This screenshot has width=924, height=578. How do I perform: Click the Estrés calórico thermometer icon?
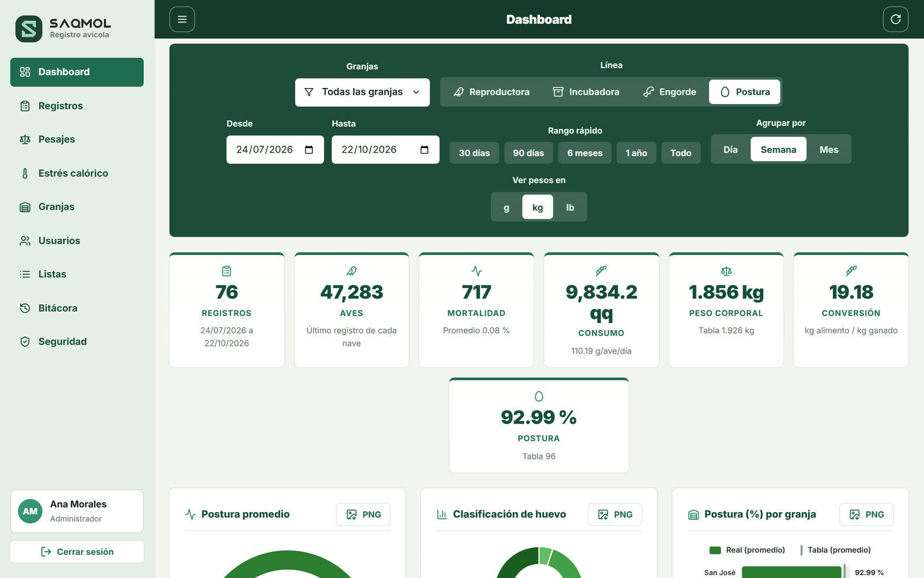point(25,173)
